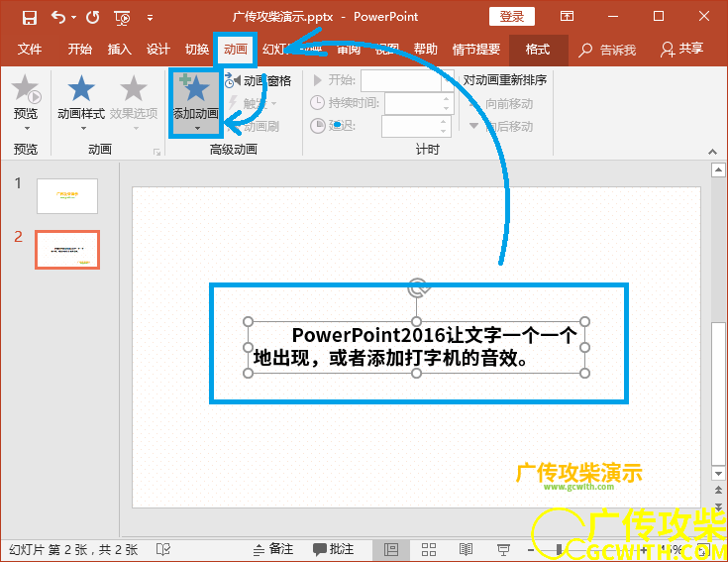Viewport: 728px width, 562px height.
Task: Switch to the 插入 tab
Action: [x=119, y=49]
